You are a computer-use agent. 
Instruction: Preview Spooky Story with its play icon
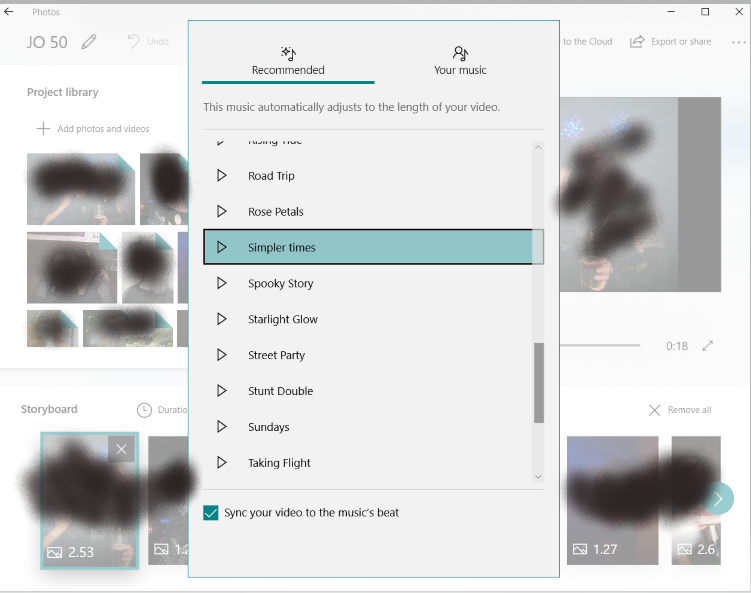click(x=221, y=283)
